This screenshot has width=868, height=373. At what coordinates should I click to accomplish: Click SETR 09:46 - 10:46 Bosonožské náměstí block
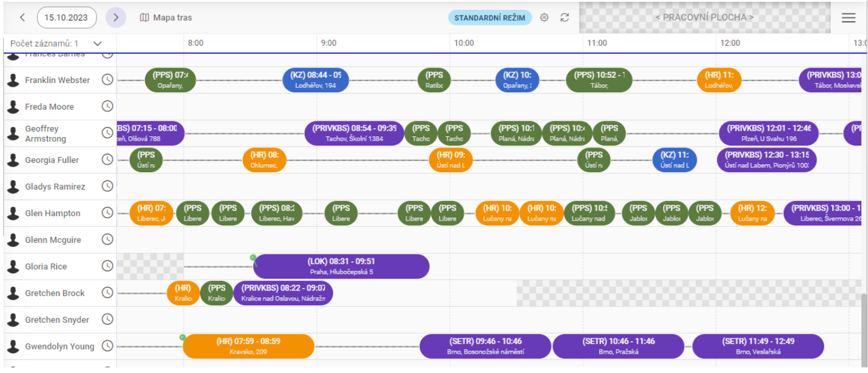click(485, 346)
